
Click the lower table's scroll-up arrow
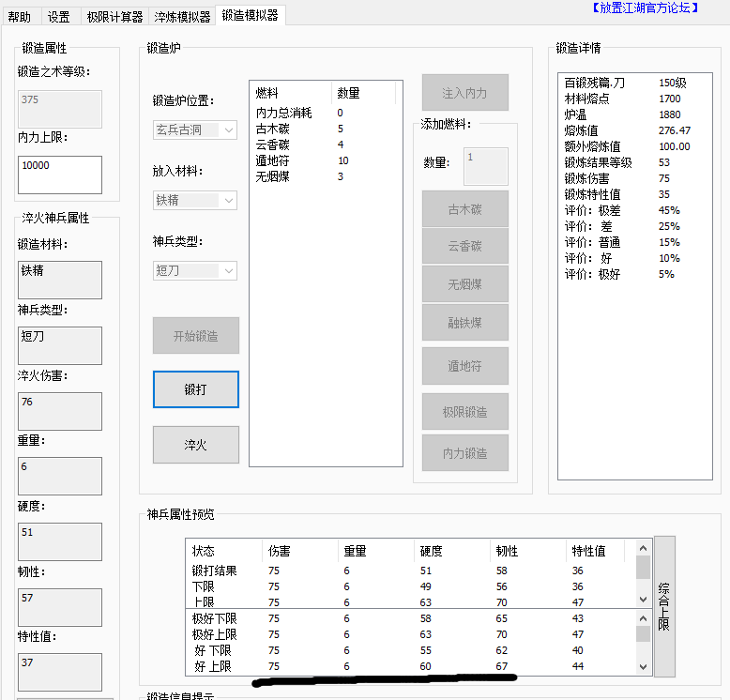click(643, 618)
